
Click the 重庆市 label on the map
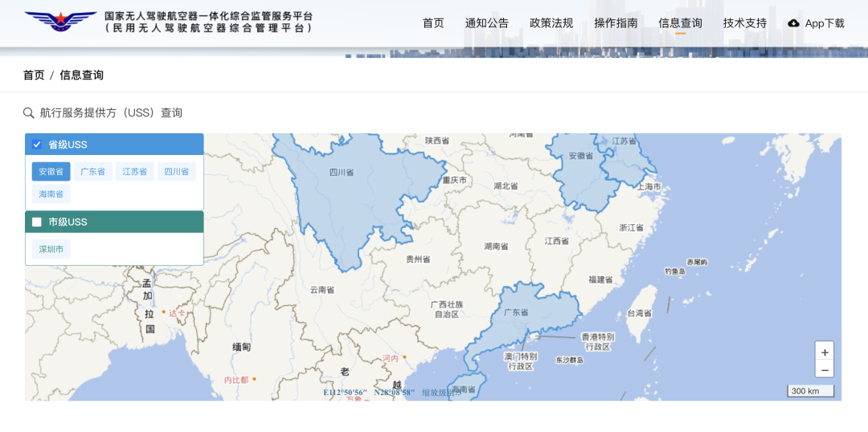[x=454, y=181]
